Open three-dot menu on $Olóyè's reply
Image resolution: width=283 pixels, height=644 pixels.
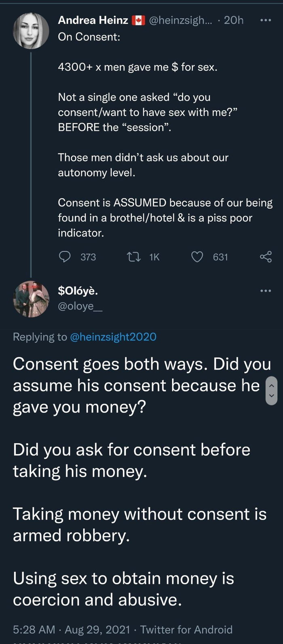point(265,291)
